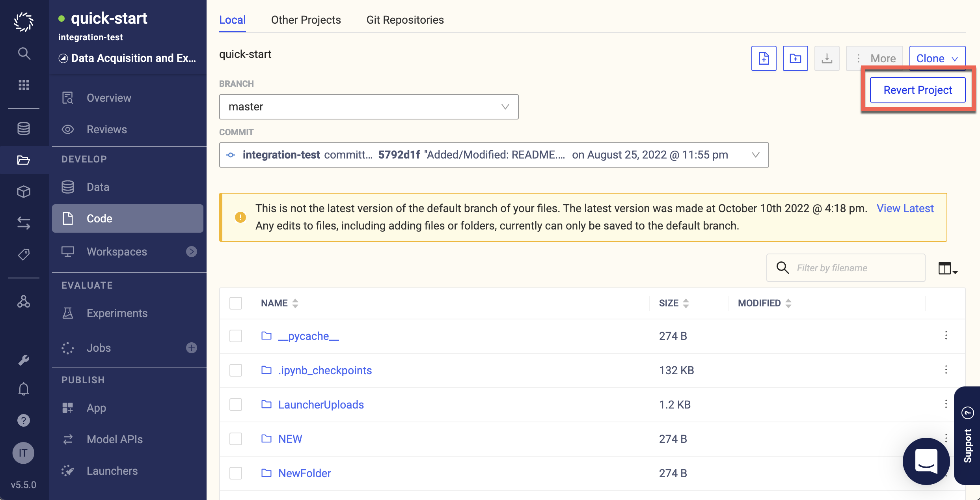Open actions menu for __pycache__ row
980x500 pixels.
tap(946, 335)
